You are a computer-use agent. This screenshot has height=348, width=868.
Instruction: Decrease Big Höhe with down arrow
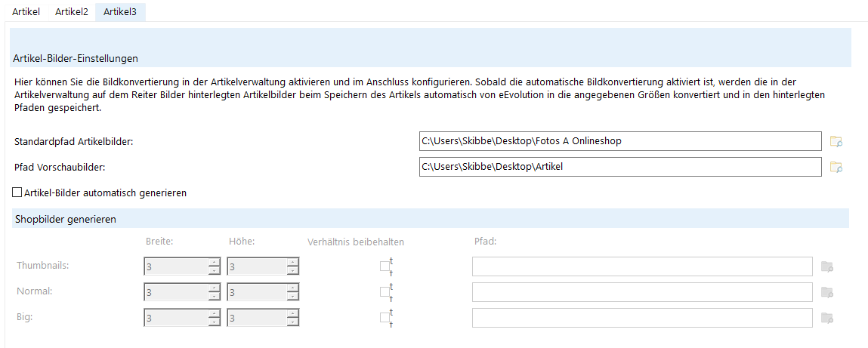tap(293, 322)
